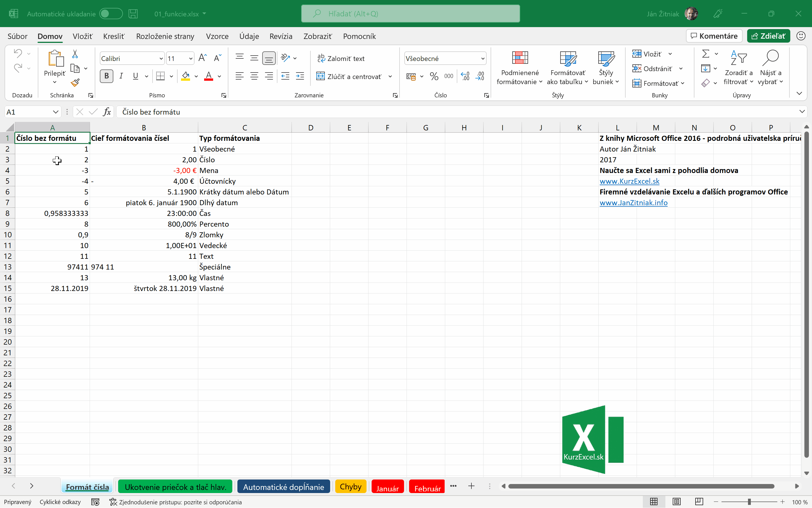Click the fill color bucket icon

click(x=186, y=76)
